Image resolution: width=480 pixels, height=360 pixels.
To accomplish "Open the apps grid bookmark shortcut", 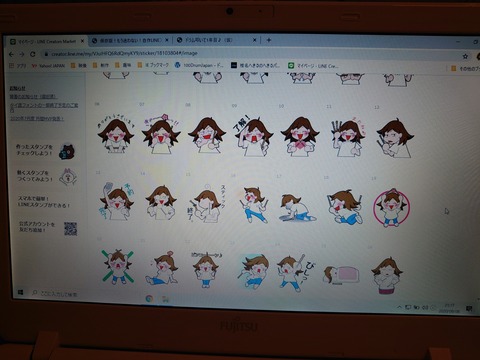I will tap(18, 66).
